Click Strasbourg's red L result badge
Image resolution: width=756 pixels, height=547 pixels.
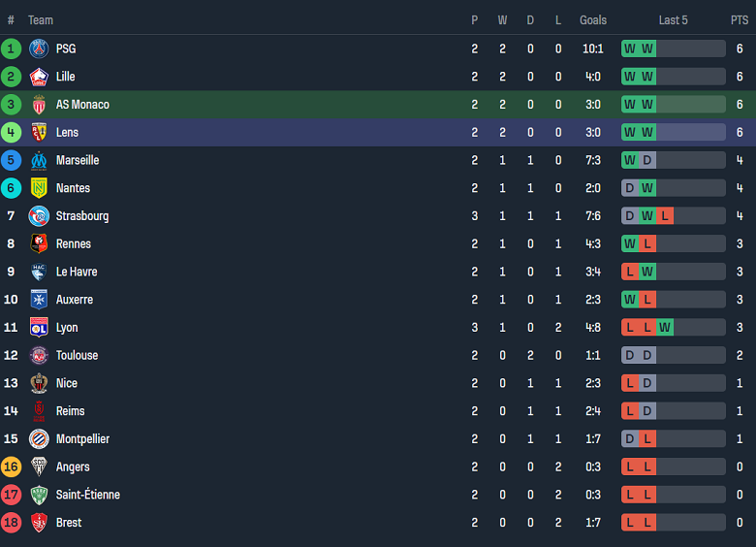coord(664,216)
